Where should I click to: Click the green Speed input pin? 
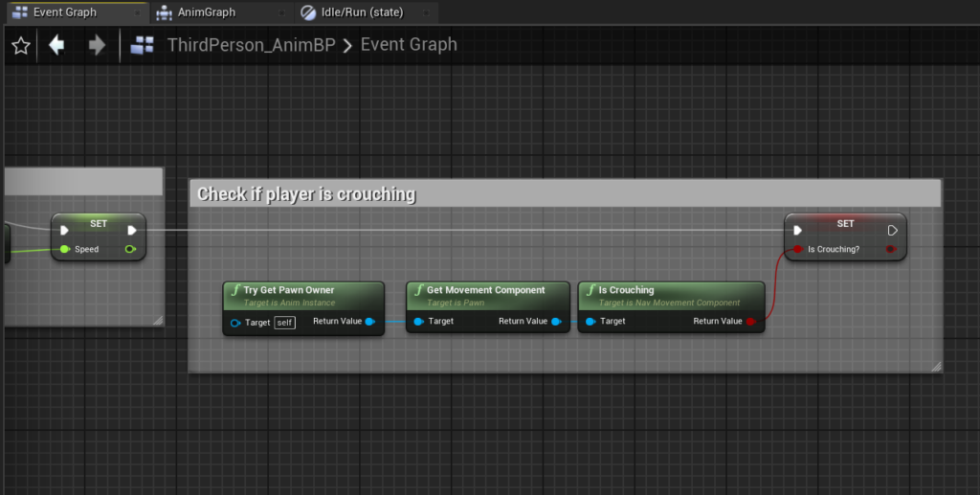click(x=65, y=250)
